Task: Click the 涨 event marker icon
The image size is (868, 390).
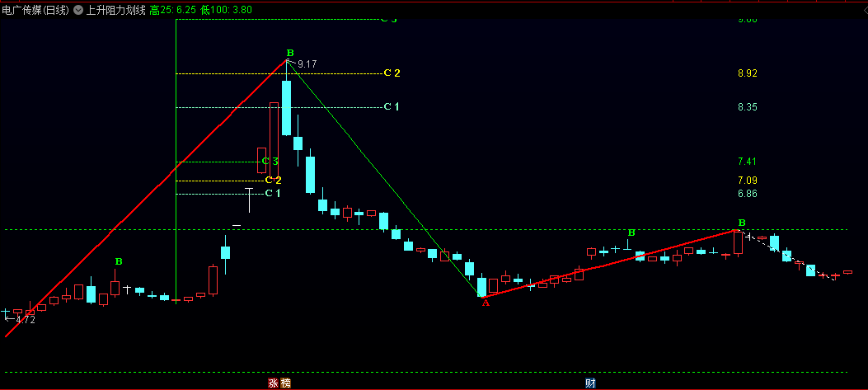Action: coord(273,383)
